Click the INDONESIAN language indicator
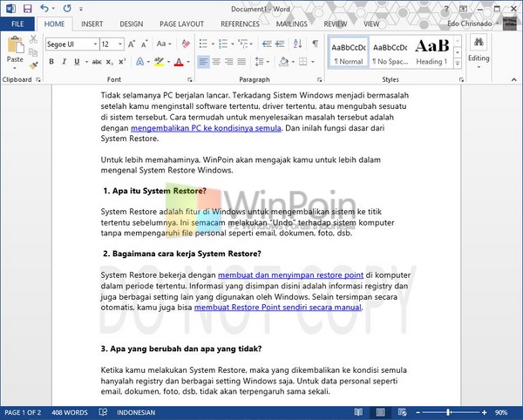 click(x=136, y=412)
